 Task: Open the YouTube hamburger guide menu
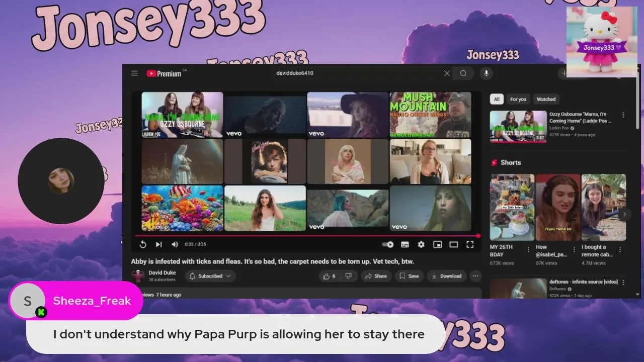coord(134,73)
